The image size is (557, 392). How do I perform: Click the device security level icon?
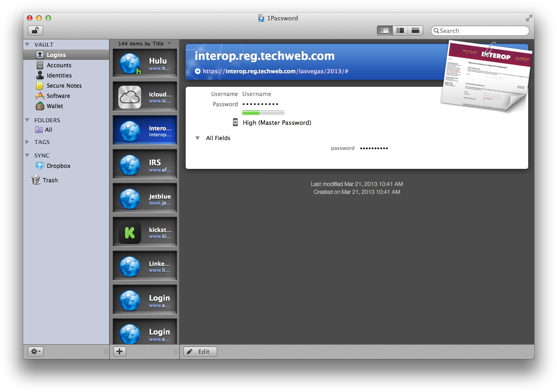[x=235, y=122]
